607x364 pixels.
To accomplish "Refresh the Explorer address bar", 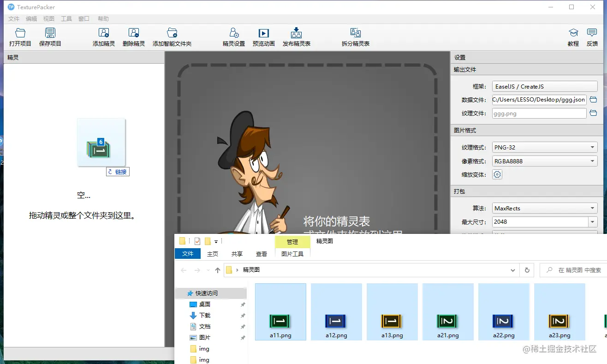I will 527,270.
